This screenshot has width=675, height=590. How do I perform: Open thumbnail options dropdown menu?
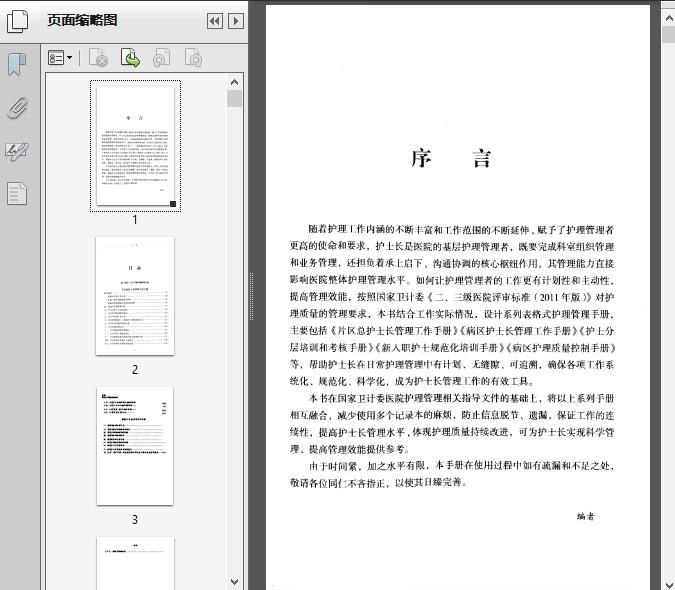click(x=60, y=58)
